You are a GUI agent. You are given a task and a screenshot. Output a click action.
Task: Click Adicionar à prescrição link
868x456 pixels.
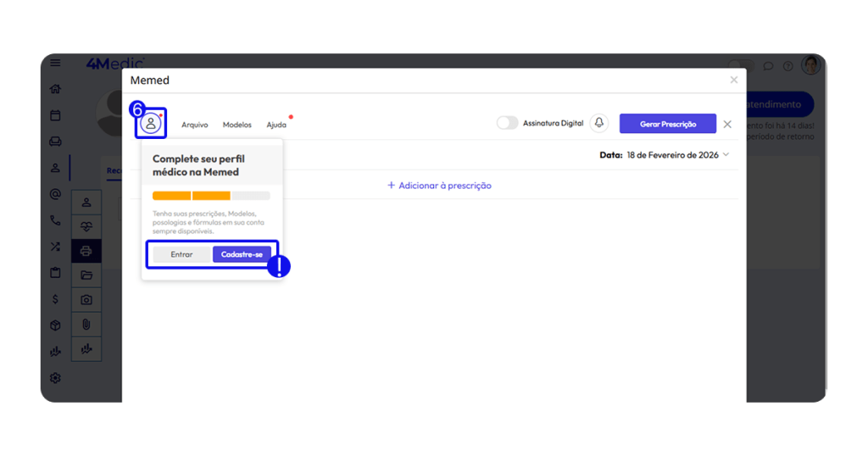439,186
